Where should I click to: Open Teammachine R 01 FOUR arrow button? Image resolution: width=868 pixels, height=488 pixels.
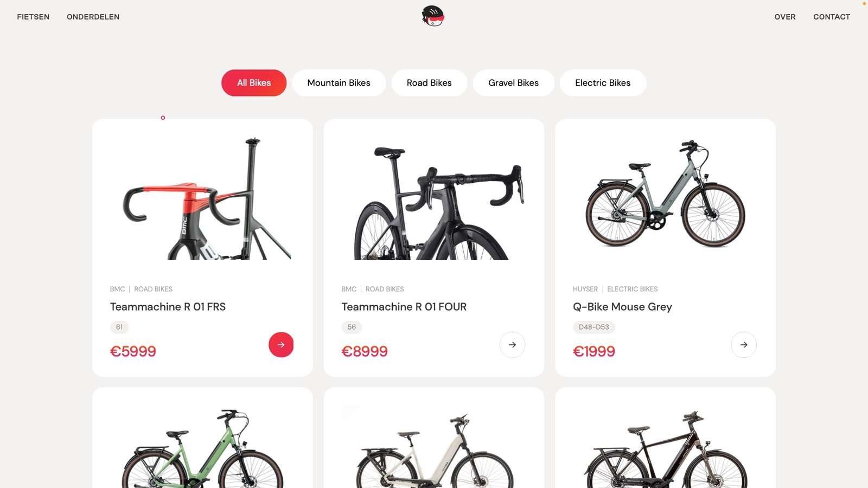click(512, 345)
